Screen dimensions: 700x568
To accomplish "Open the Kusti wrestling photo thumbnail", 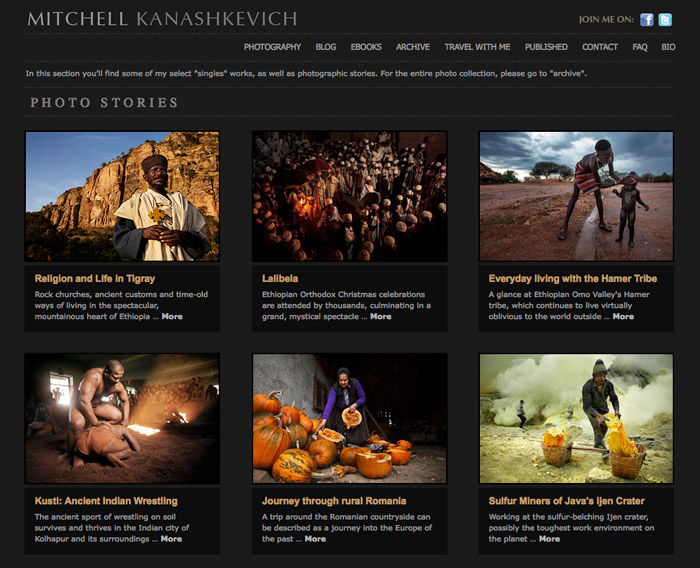I will tap(122, 418).
